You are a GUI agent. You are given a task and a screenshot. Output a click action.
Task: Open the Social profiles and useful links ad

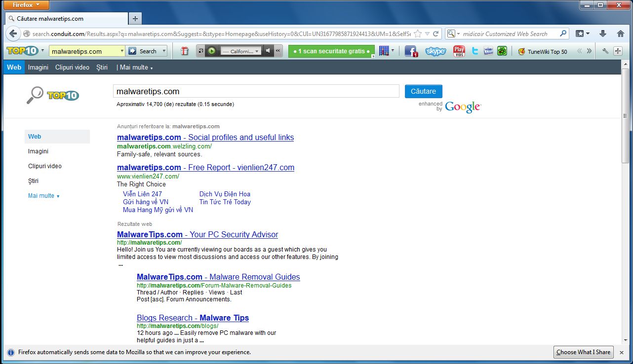click(205, 137)
